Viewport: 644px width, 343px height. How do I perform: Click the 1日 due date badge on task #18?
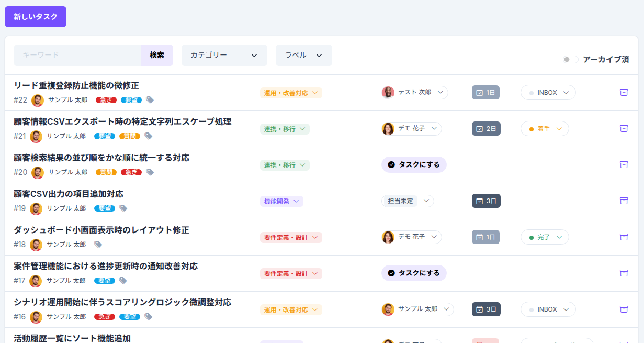pos(485,237)
